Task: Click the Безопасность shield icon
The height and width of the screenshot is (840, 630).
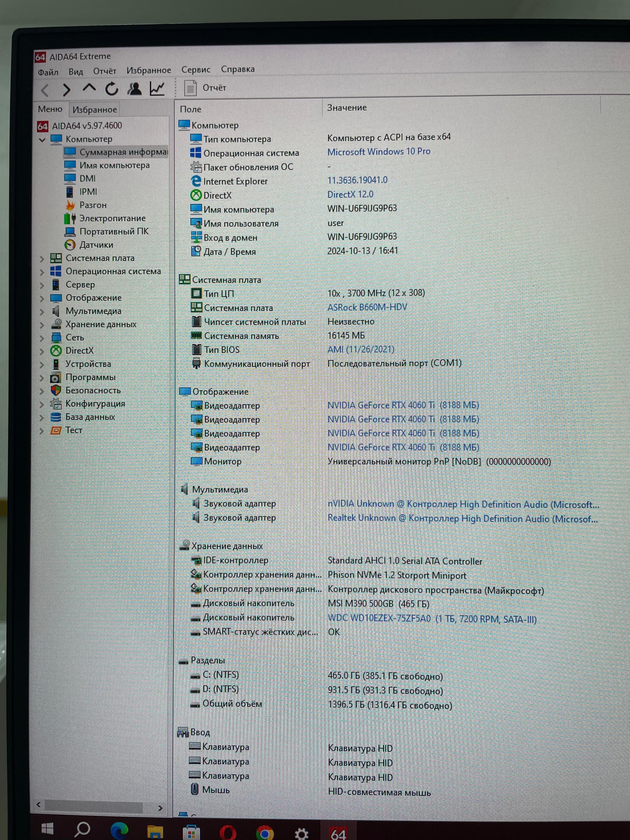Action: (56, 390)
